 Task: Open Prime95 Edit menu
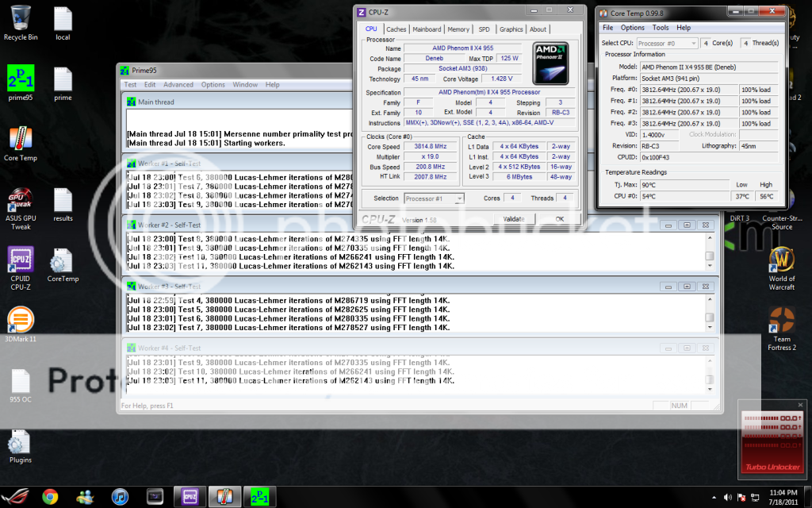(x=150, y=84)
